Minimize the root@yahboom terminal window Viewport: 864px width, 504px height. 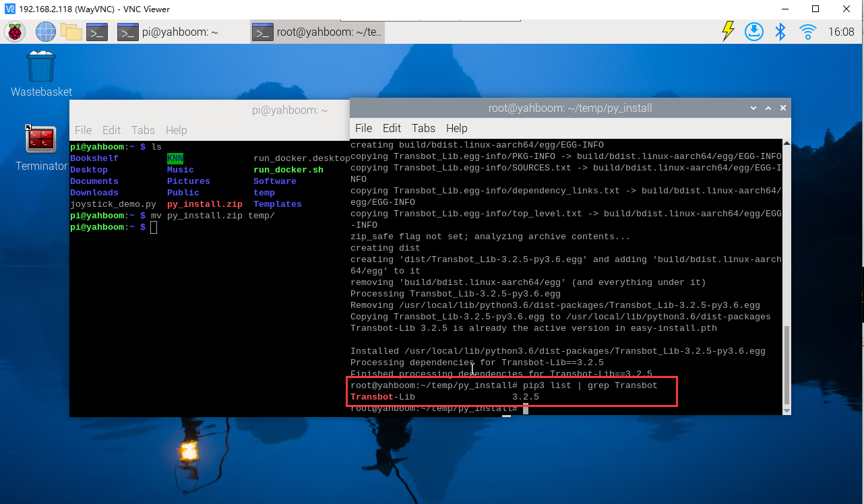tap(753, 108)
